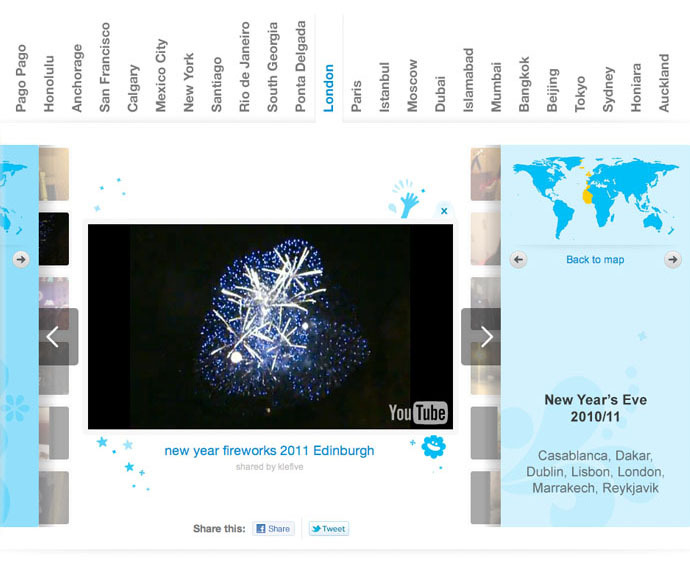Select the Anchorage city tab
Screen dimensions: 690x580
coord(77,78)
